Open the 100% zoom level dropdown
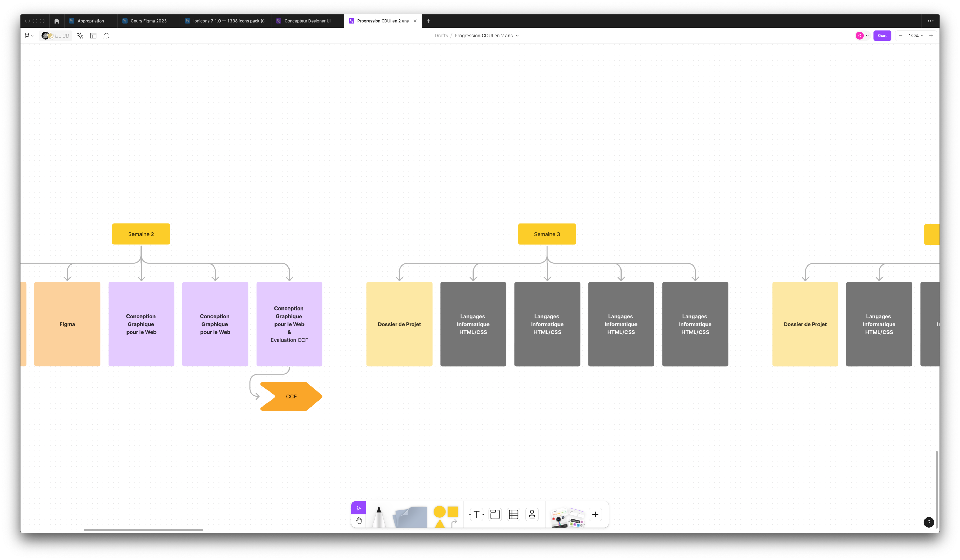Screen dimensions: 960x560 click(x=915, y=36)
